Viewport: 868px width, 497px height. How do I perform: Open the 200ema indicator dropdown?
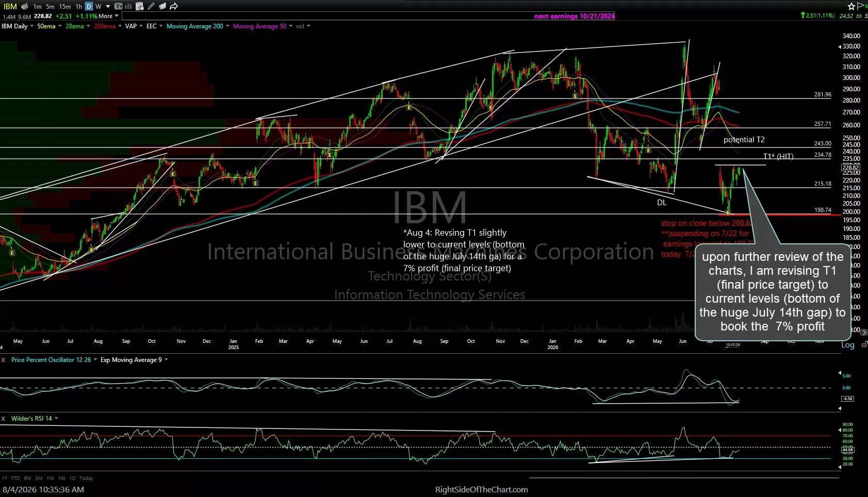point(120,26)
